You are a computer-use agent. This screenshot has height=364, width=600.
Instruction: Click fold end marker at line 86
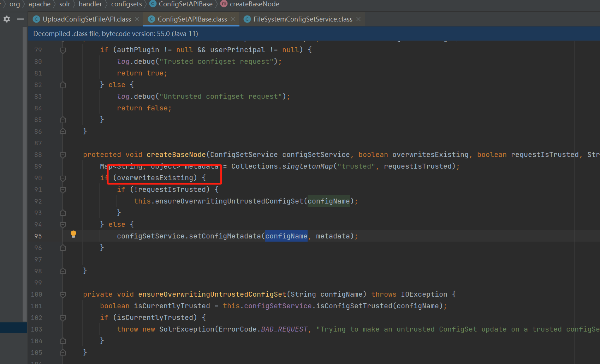pyautogui.click(x=63, y=131)
